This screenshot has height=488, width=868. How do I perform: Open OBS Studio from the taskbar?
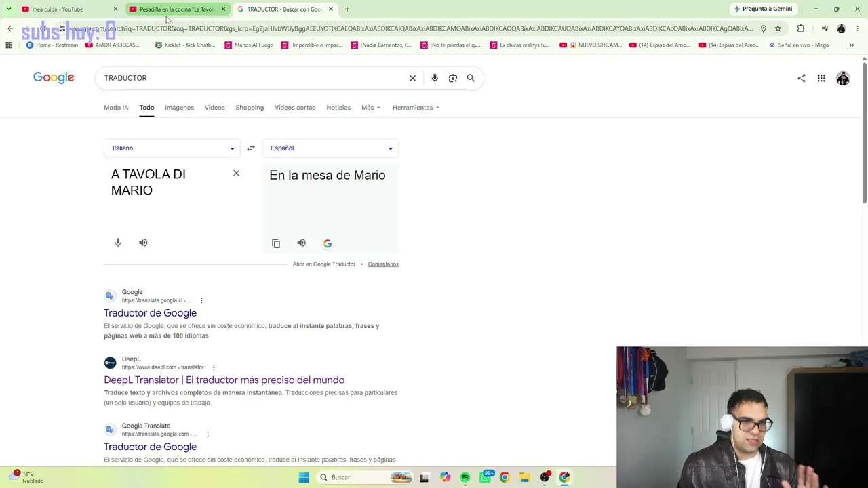(x=545, y=477)
